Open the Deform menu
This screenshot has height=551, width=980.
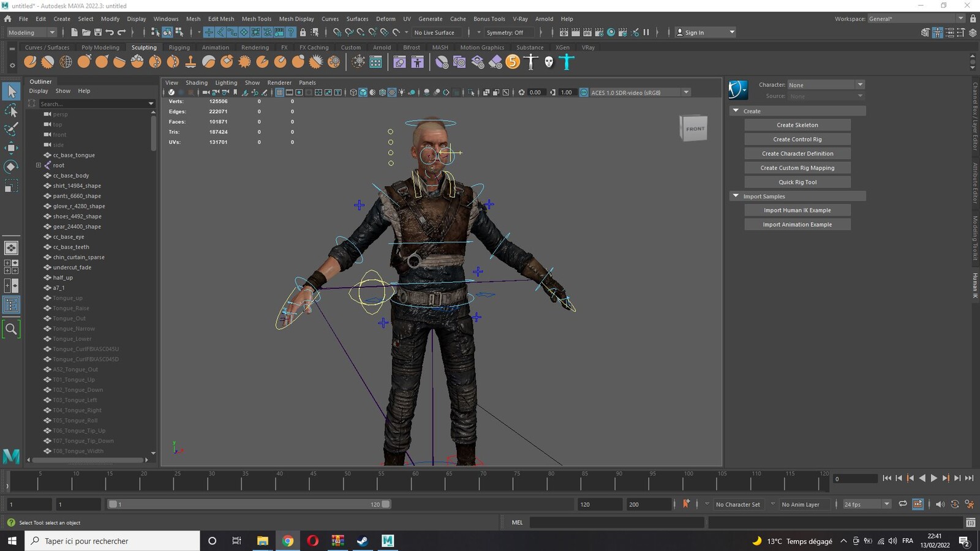click(385, 19)
